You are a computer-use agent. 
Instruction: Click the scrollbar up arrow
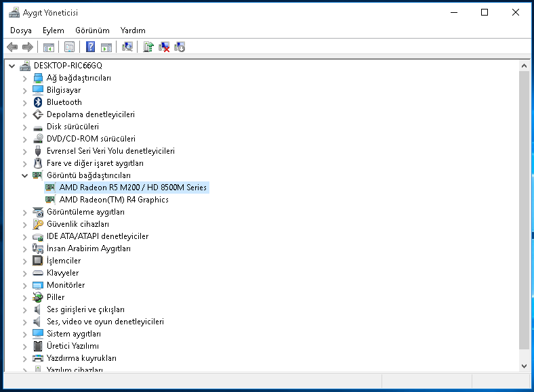tap(524, 66)
